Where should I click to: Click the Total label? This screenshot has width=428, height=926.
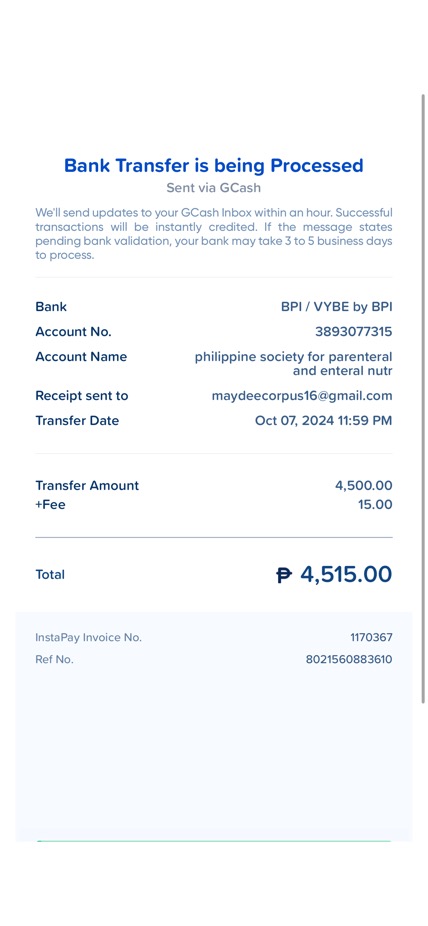50,575
